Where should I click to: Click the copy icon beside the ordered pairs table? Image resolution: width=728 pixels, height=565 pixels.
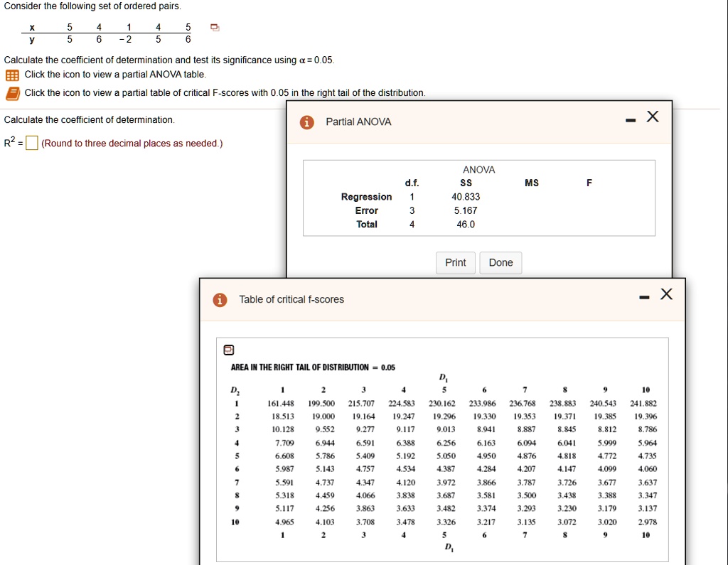click(x=215, y=28)
